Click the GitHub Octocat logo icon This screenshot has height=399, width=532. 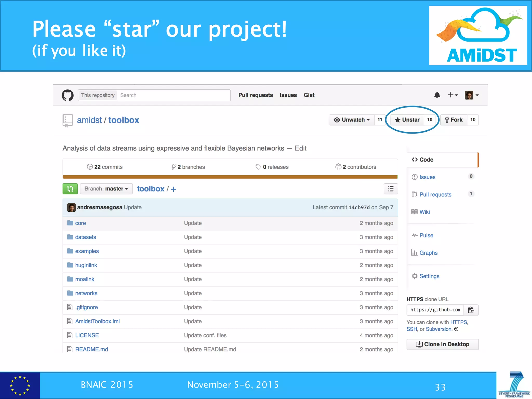(68, 95)
